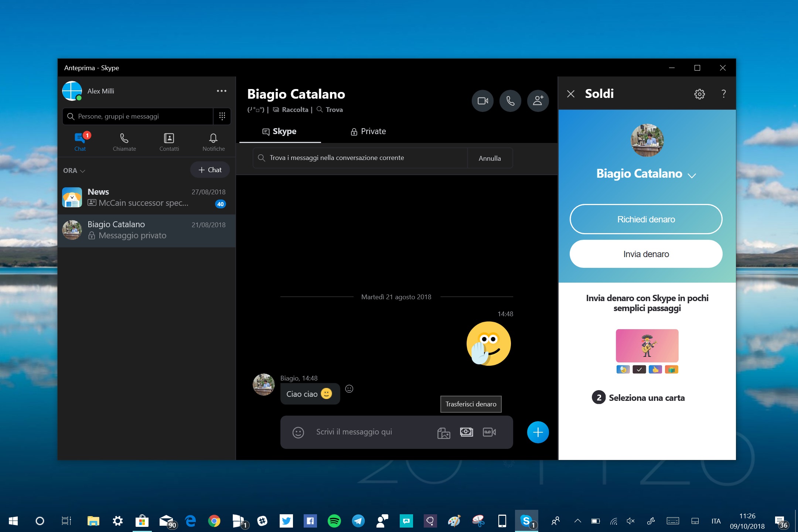Click the transfer money icon
Viewport: 798px width, 532px height.
466,432
